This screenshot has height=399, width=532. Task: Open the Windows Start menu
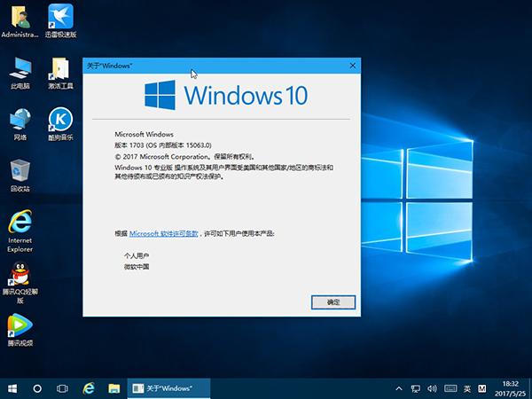pos(12,388)
